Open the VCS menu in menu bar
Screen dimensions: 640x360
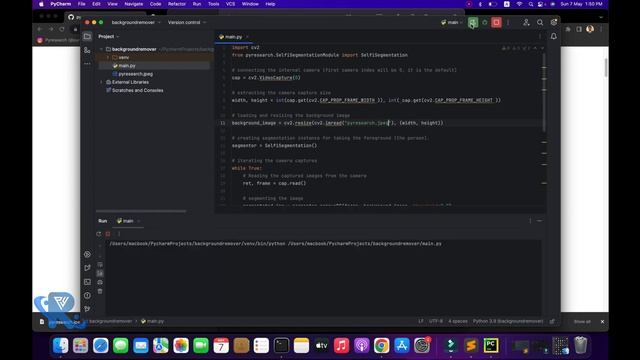pos(230,4)
